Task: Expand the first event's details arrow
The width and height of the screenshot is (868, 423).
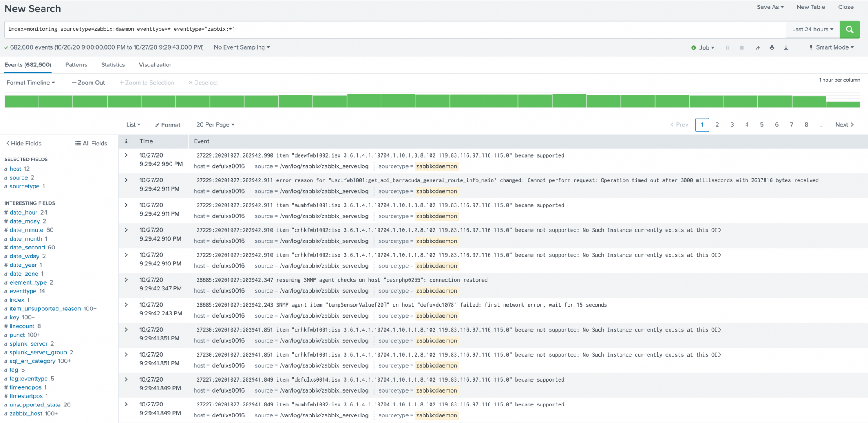Action: (x=126, y=155)
